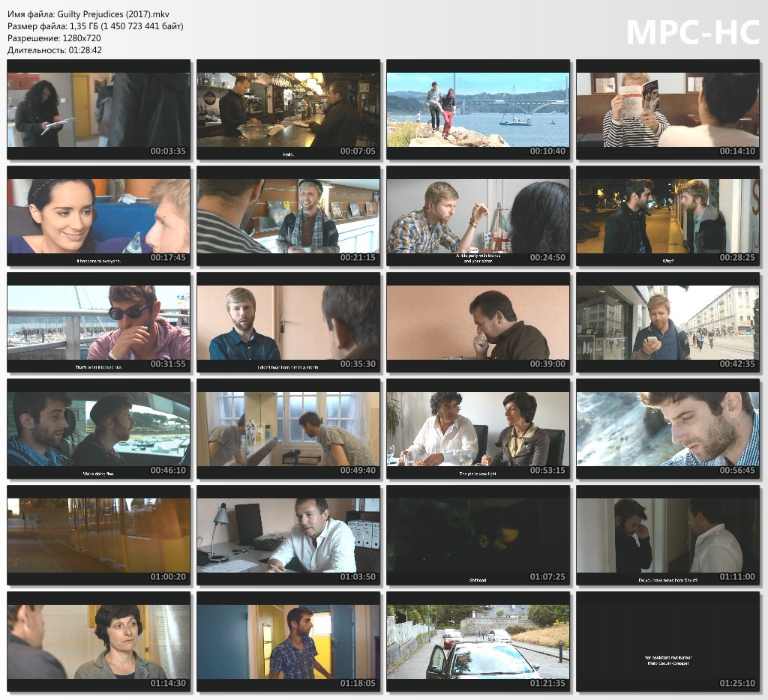Viewport: 768px width, 700px height.
Task: Open the bridge and sailboat thumbnail 00:10:40
Action: click(x=478, y=109)
